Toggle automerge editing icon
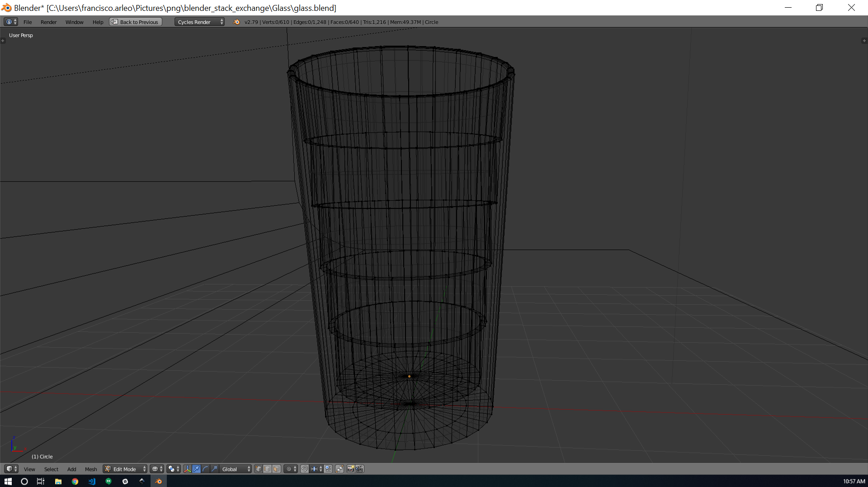This screenshot has height=487, width=868. [340, 469]
